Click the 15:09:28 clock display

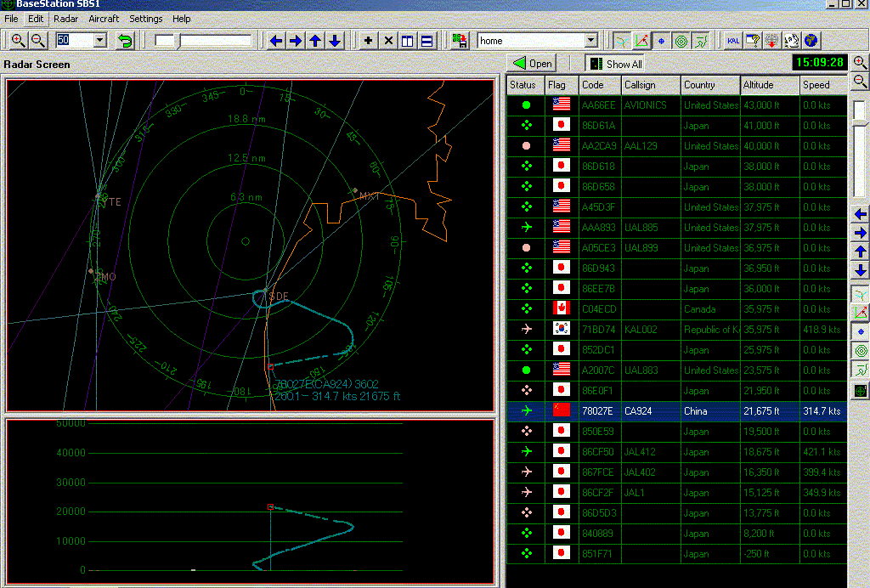[x=820, y=62]
